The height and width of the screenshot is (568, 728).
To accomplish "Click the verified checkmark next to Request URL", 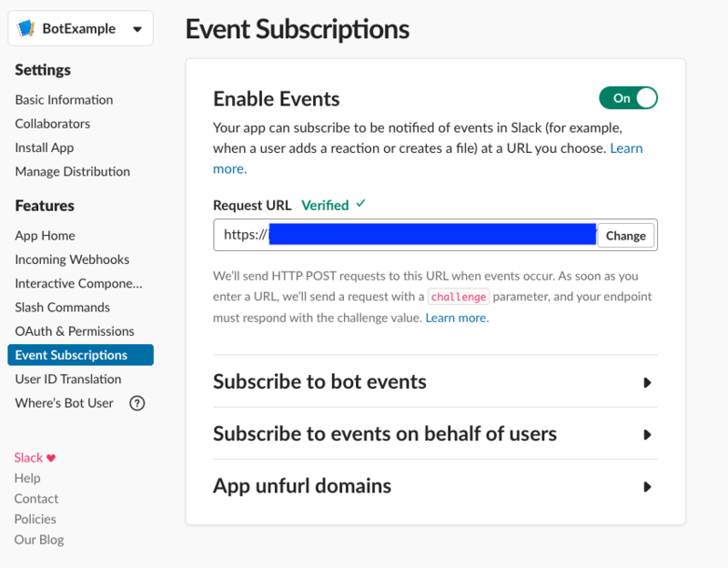I will click(x=359, y=205).
